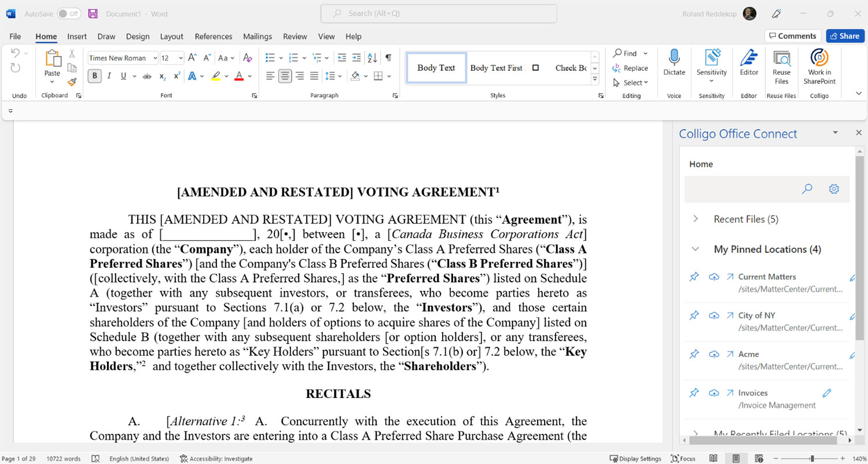Viewport: 868px width, 464px height.
Task: Open the font size dropdown
Action: 181,58
